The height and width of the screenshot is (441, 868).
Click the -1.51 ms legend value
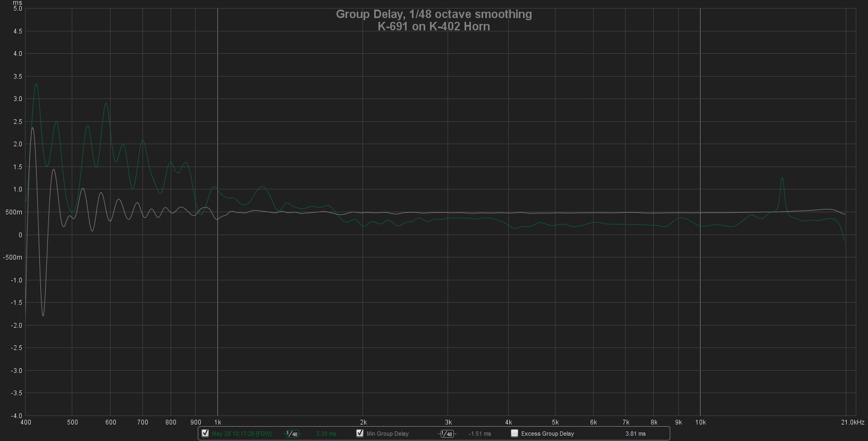480,434
